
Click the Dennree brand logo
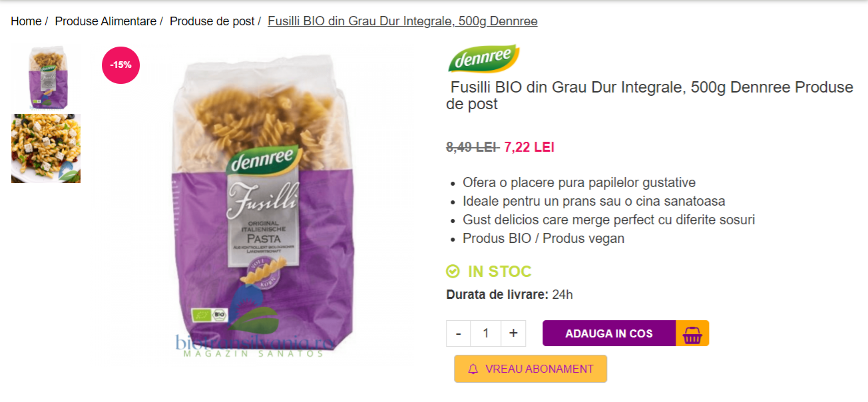pos(484,59)
